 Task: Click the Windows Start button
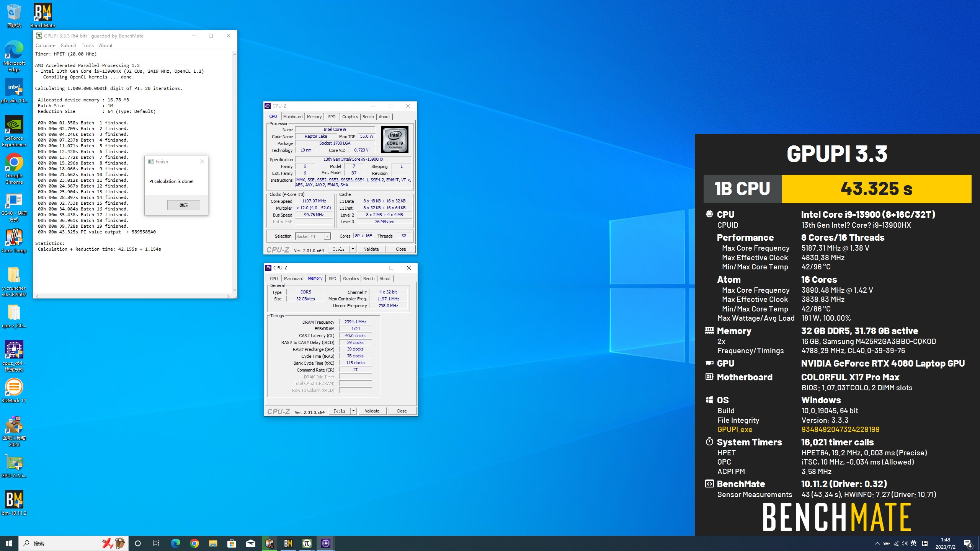click(9, 543)
